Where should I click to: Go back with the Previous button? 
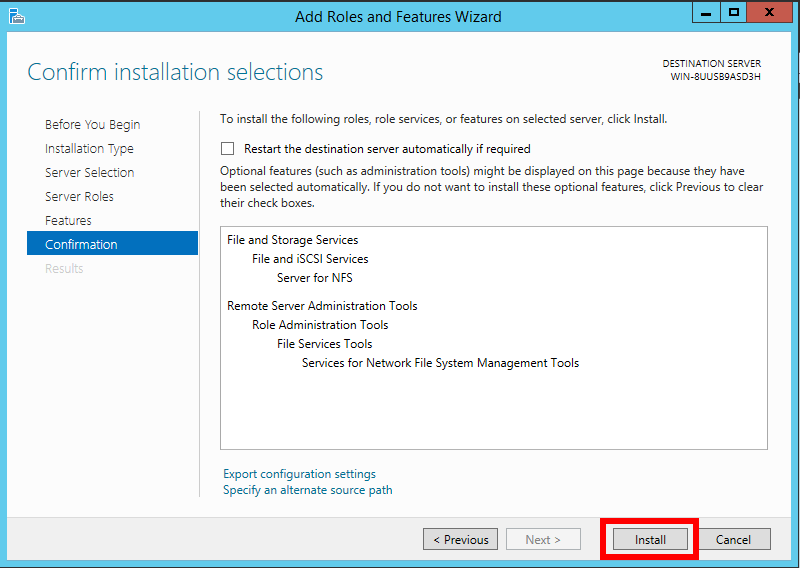[460, 540]
